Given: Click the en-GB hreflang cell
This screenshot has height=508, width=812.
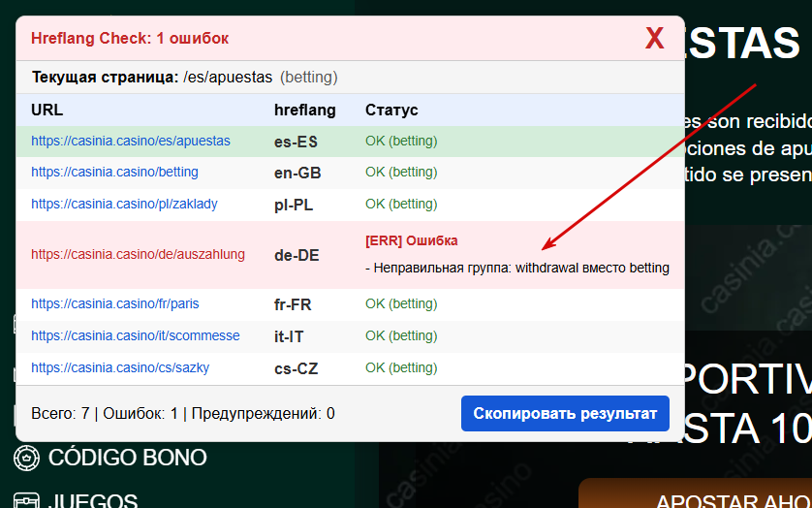Looking at the screenshot, I should (x=297, y=173).
